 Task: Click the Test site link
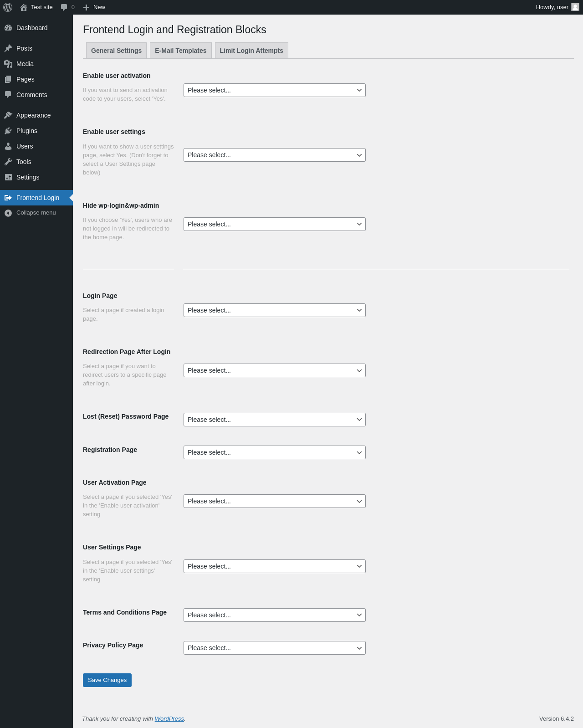pyautogui.click(x=42, y=7)
